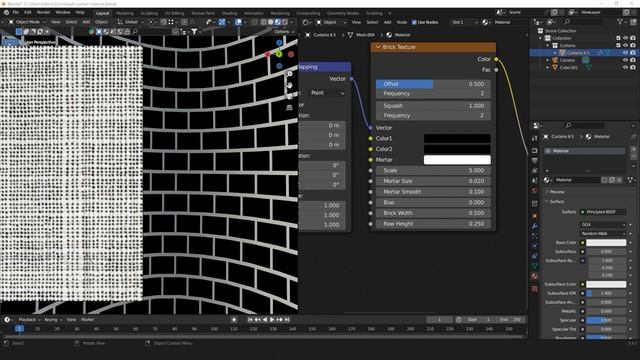
Task: Jump to end frame button
Action: pos(287,320)
